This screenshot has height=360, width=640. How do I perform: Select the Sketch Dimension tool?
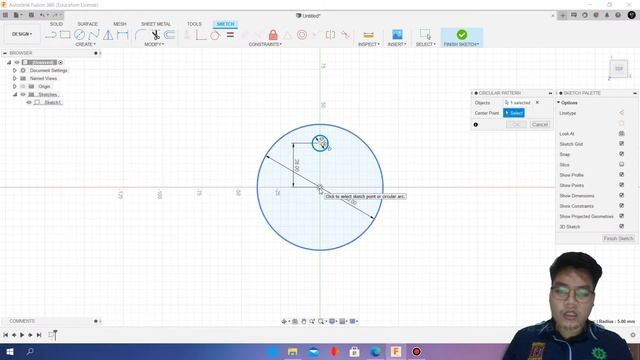point(122,35)
